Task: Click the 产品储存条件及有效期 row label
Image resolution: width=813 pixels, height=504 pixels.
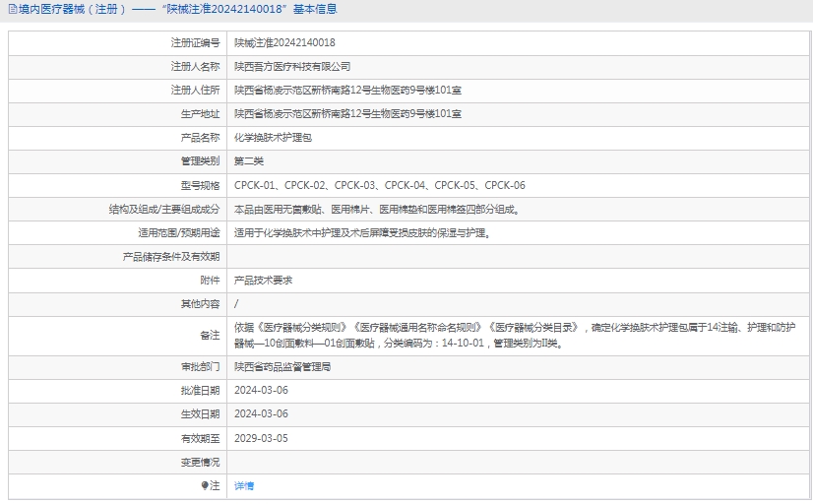Action: point(170,257)
